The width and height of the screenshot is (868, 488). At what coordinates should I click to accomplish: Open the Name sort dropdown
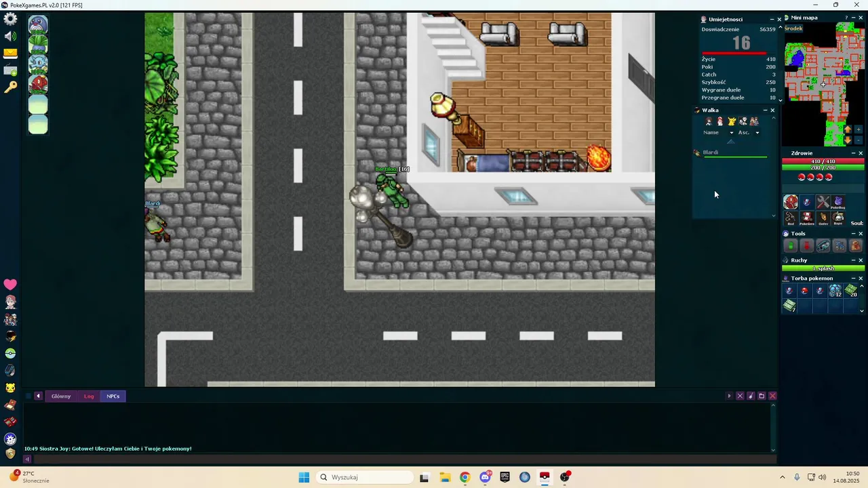718,132
